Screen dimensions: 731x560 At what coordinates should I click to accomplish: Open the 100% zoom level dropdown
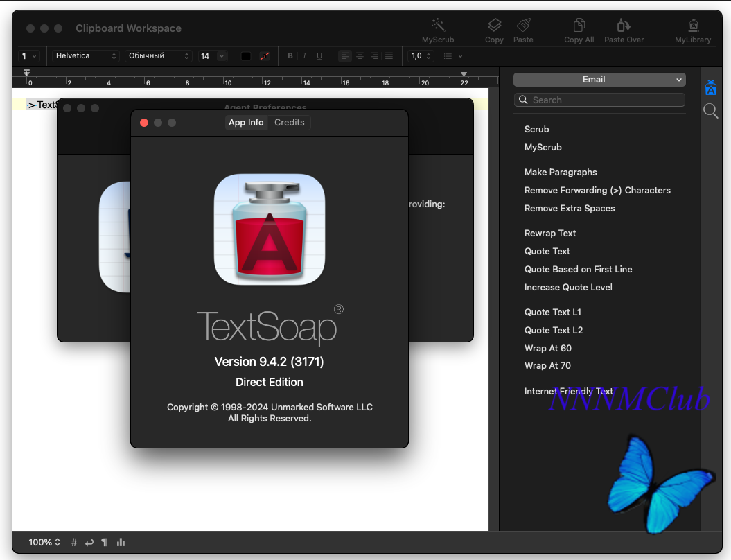coord(44,542)
